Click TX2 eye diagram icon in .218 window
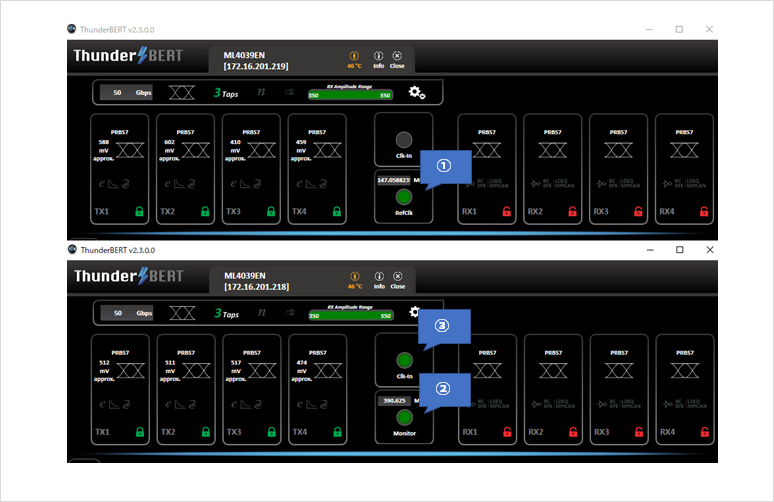This screenshot has height=502, width=774. [x=196, y=371]
